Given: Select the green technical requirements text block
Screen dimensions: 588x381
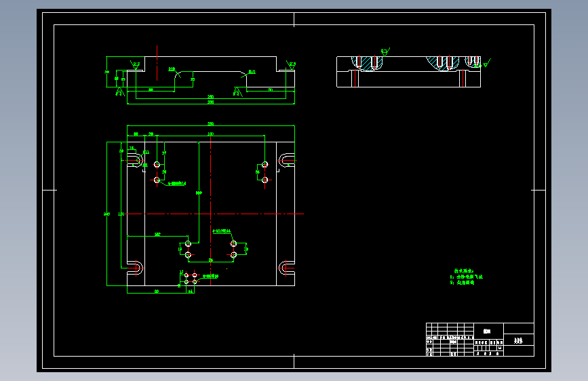Looking at the screenshot, I should (467, 277).
